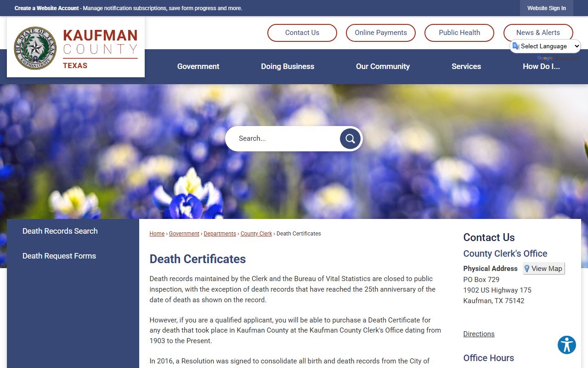
Task: Open the Government menu
Action: pos(198,66)
